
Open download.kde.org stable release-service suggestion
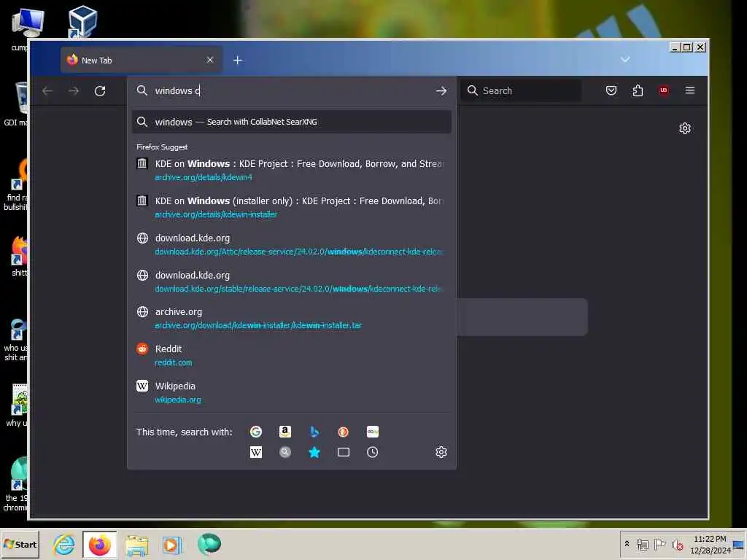click(x=292, y=281)
